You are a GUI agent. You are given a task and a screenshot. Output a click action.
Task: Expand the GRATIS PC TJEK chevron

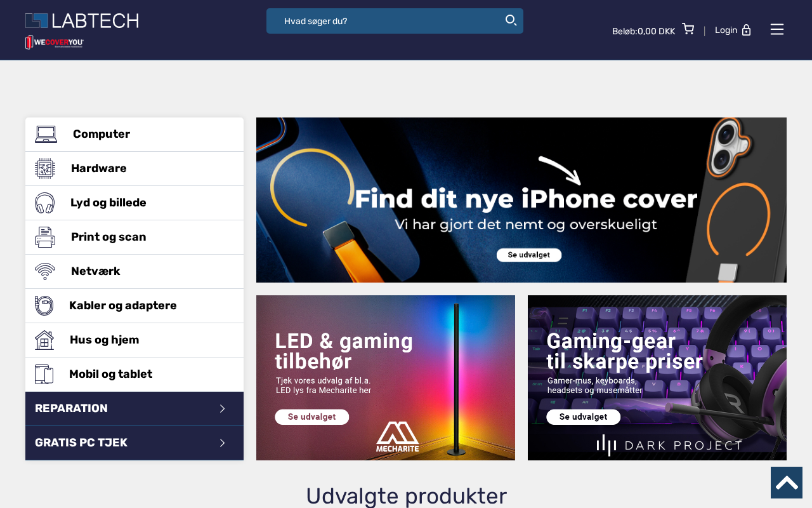pos(222,443)
